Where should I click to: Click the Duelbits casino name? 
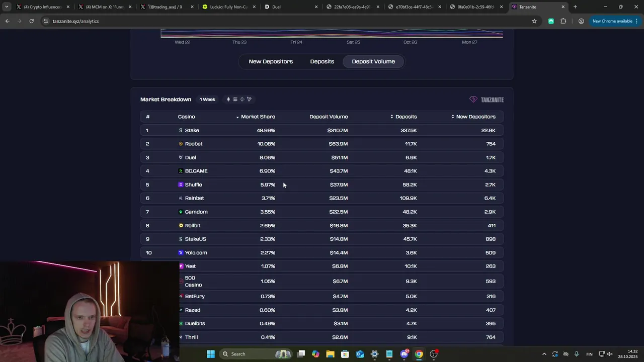coord(195,323)
